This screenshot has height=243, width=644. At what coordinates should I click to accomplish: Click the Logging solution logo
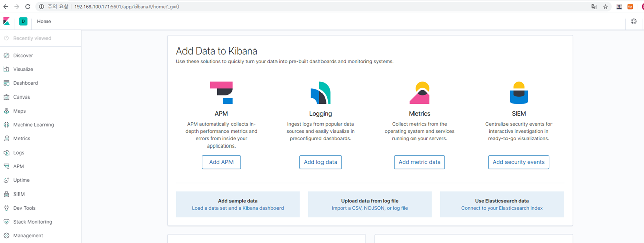320,93
